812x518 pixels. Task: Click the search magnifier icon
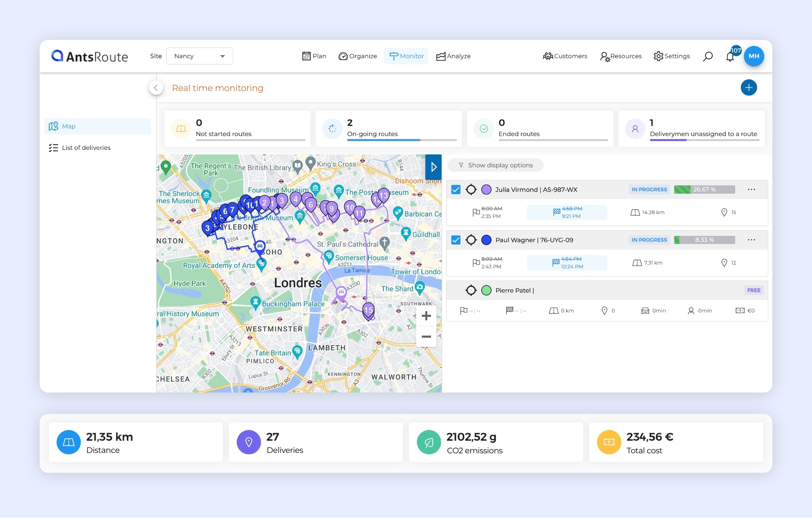[x=708, y=56]
